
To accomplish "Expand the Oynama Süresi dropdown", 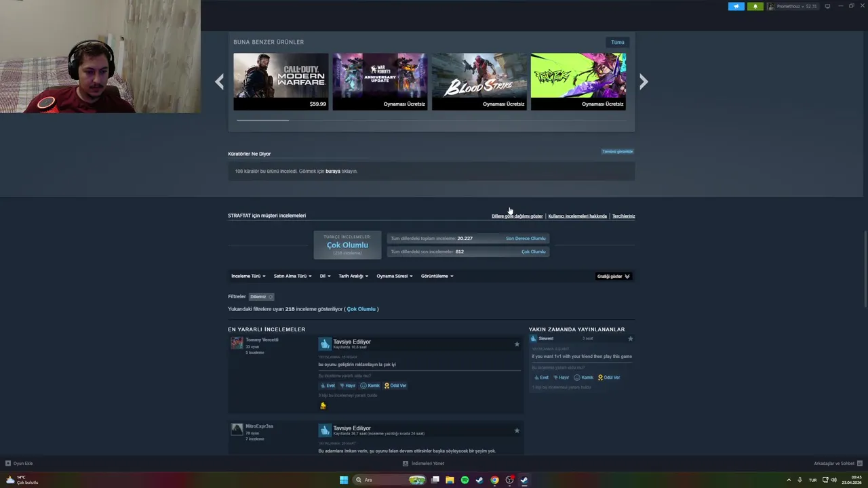I will click(395, 276).
